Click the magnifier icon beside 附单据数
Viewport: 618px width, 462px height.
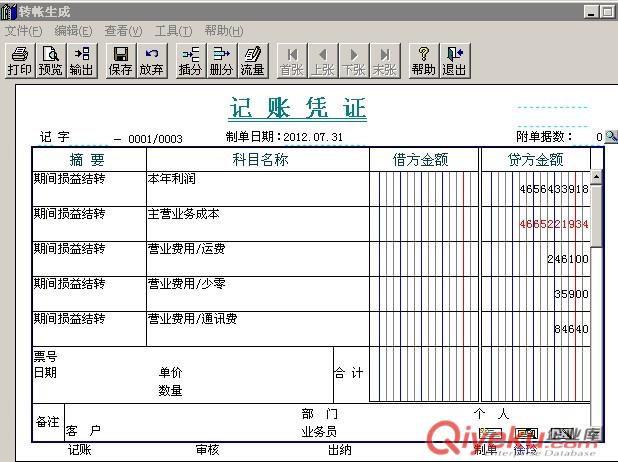click(611, 137)
